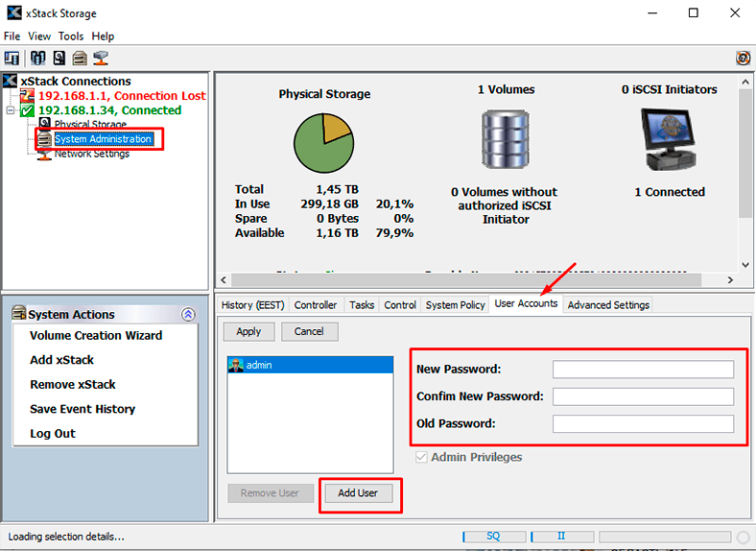Click the volume view toolbar icon
The width and height of the screenshot is (756, 551).
[x=12, y=58]
